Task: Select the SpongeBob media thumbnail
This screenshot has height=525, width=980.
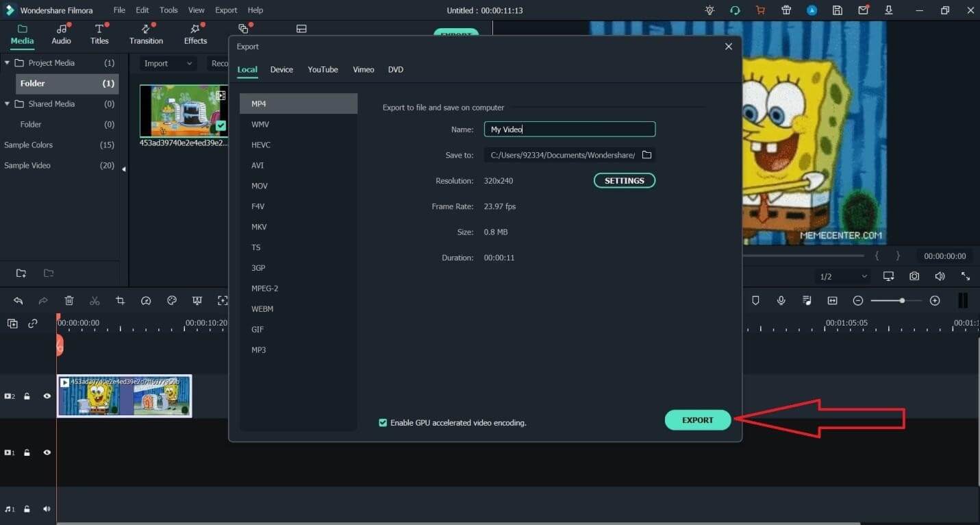Action: [184, 111]
